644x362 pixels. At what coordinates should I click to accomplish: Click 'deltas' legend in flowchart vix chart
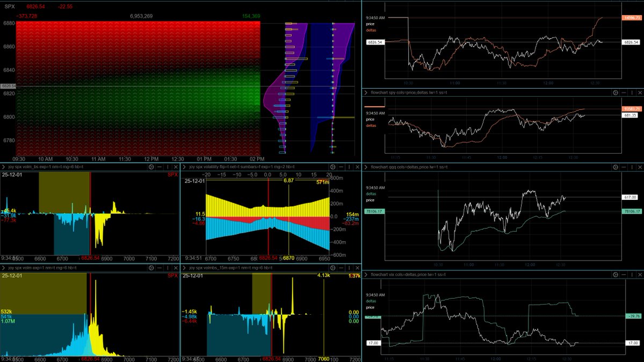click(371, 301)
